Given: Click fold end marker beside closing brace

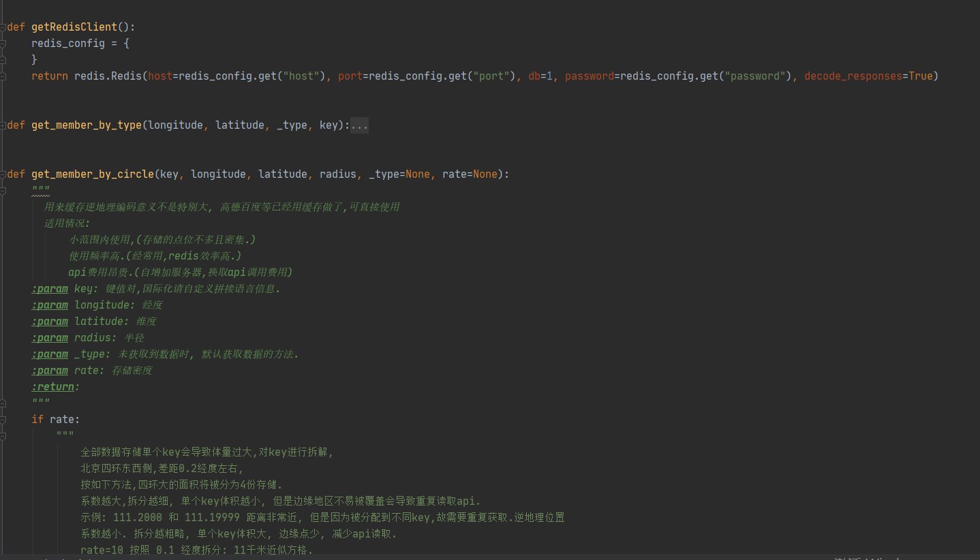Looking at the screenshot, I should [3, 60].
